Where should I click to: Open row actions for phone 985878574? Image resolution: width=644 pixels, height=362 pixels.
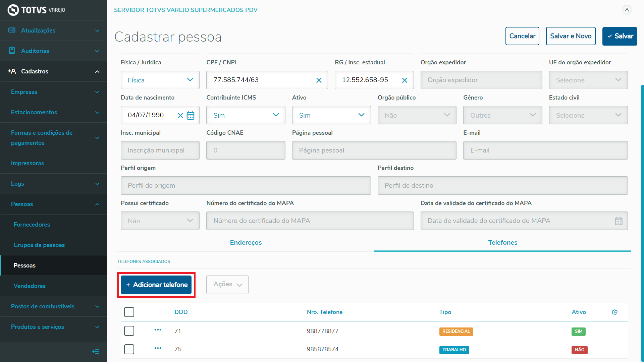click(x=158, y=348)
